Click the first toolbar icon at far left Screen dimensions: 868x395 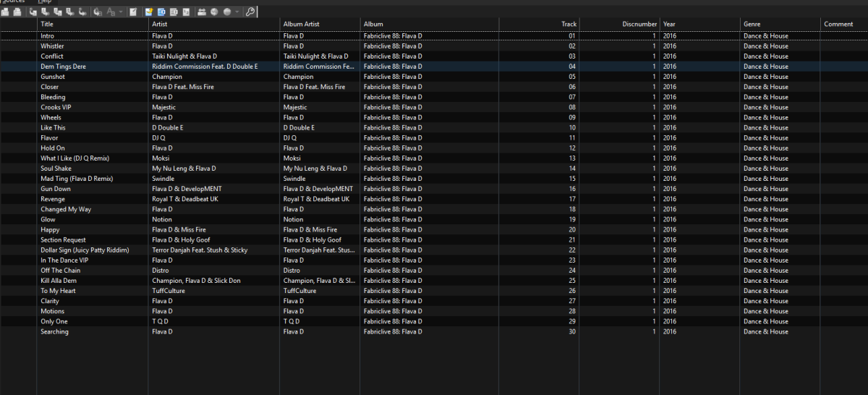pyautogui.click(x=5, y=12)
